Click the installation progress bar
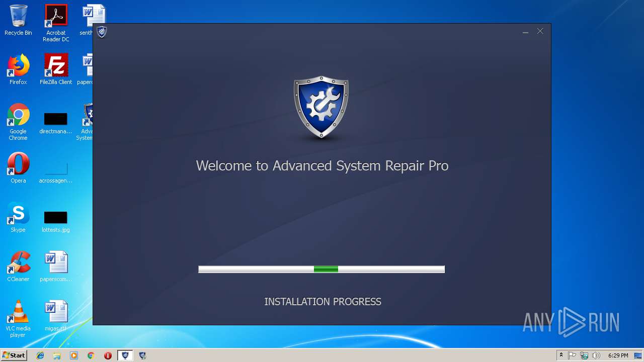The width and height of the screenshot is (644, 362). click(x=321, y=269)
